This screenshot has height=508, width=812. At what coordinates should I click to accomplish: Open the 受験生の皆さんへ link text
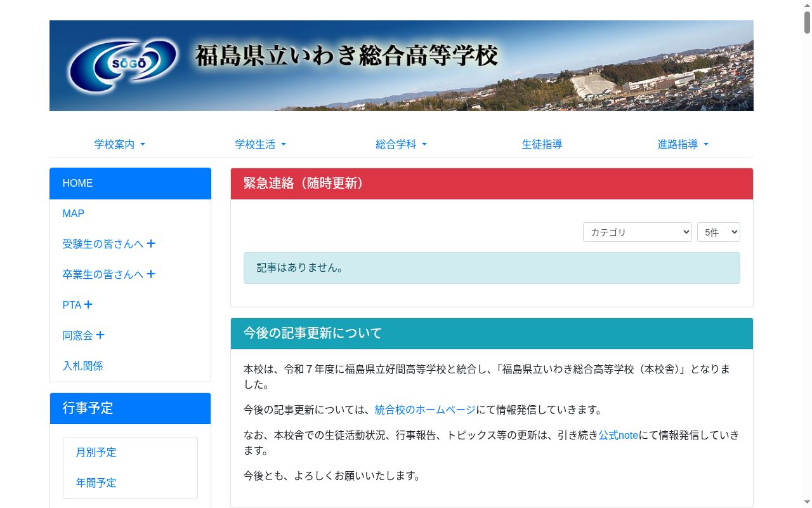103,244
